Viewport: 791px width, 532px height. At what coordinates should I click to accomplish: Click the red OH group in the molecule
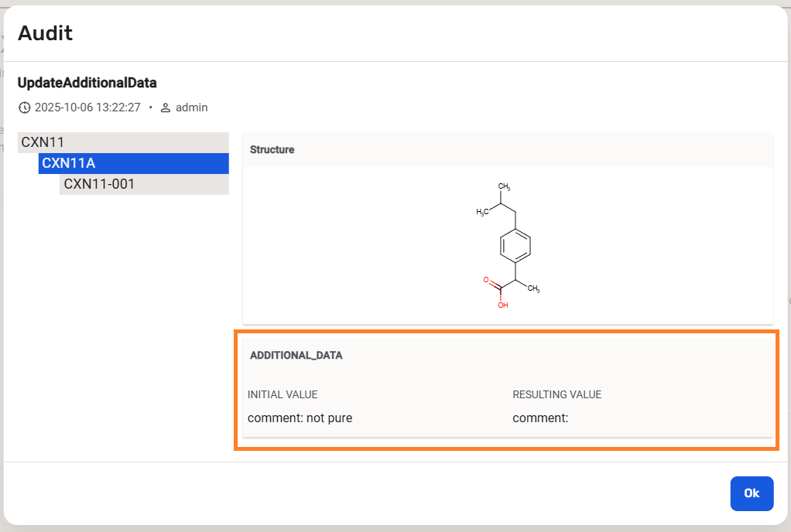(503, 305)
